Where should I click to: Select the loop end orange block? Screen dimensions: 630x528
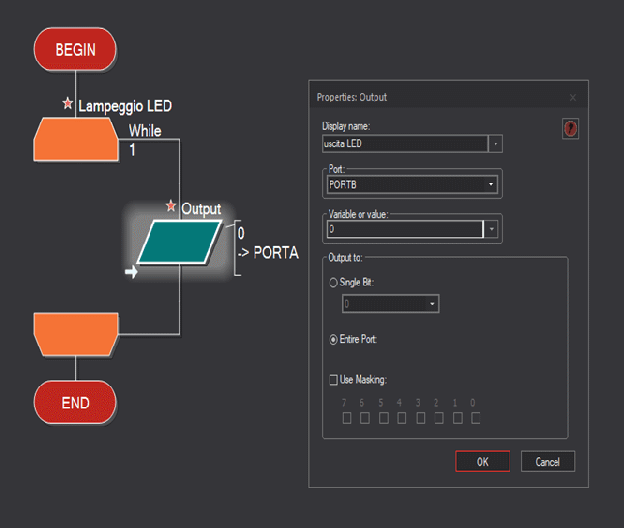pyautogui.click(x=76, y=334)
